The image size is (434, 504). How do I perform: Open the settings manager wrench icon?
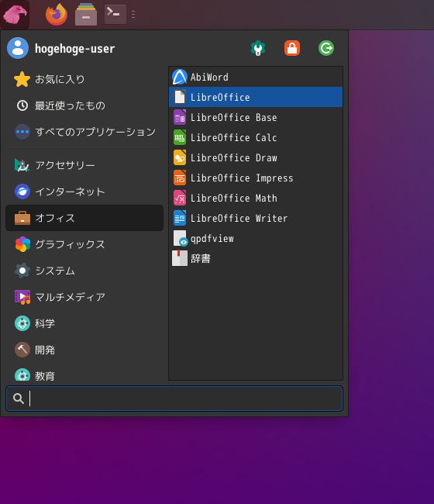pyautogui.click(x=257, y=49)
